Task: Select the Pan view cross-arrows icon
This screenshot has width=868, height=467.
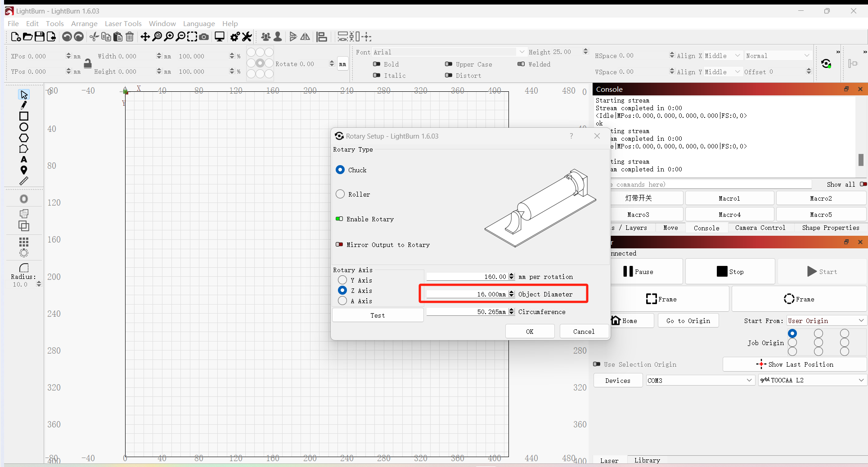Action: [x=145, y=37]
